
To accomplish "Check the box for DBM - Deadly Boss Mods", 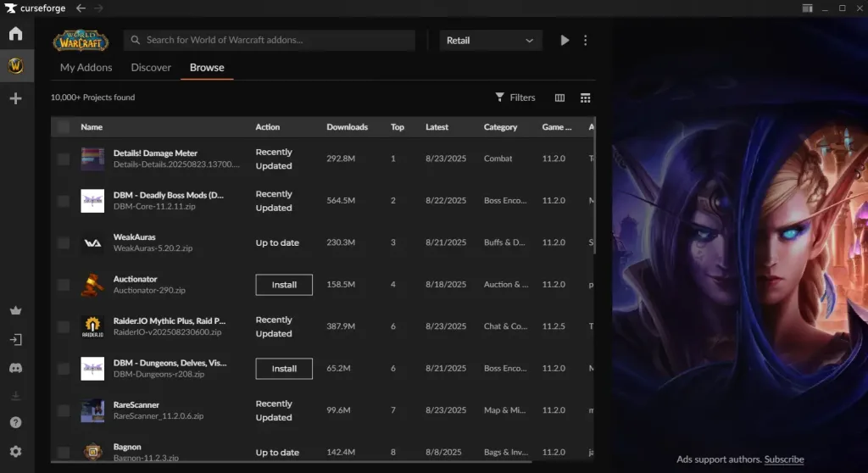I will click(64, 201).
